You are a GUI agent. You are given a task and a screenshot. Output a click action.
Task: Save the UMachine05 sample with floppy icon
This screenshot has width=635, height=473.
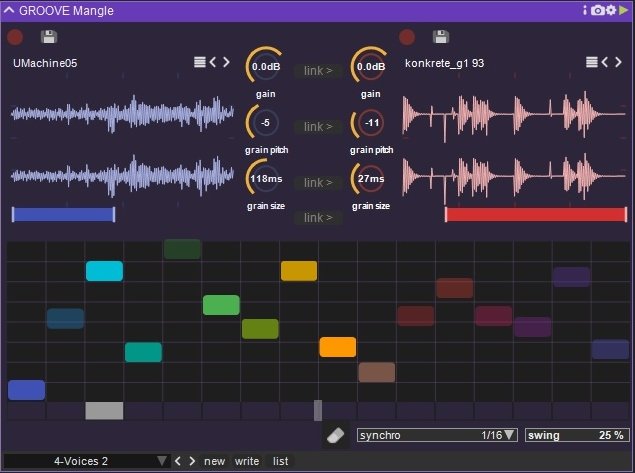tap(49, 37)
